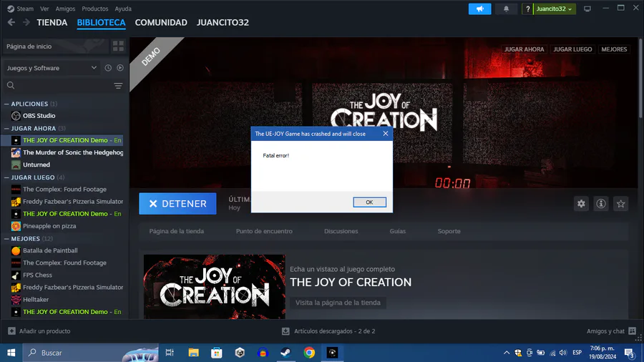Open the Productos menu
The width and height of the screenshot is (644, 362).
(95, 9)
